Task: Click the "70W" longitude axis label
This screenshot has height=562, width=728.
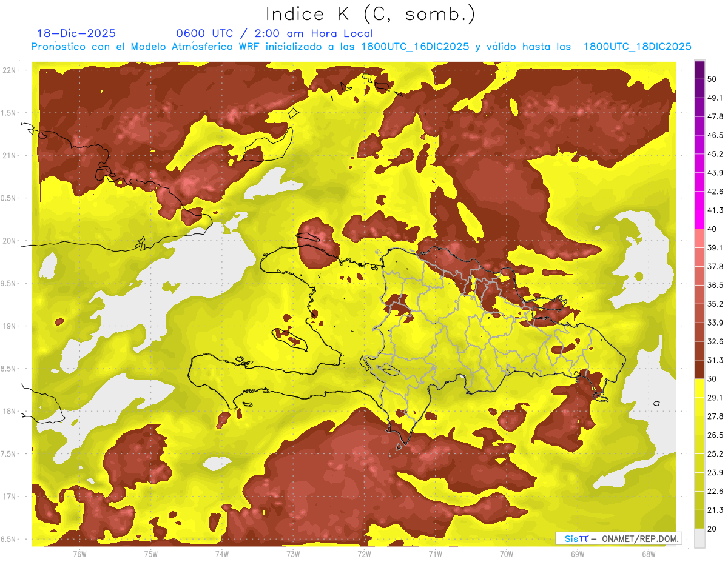Action: point(507,554)
